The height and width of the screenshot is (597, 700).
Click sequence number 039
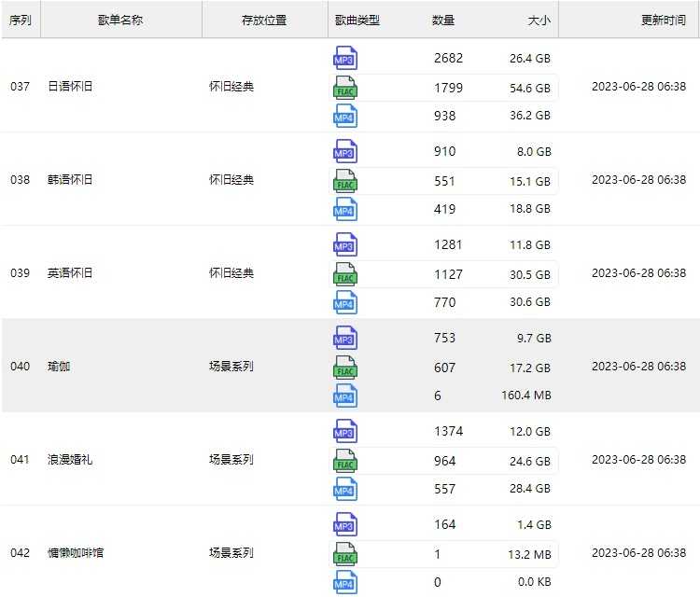coord(21,272)
